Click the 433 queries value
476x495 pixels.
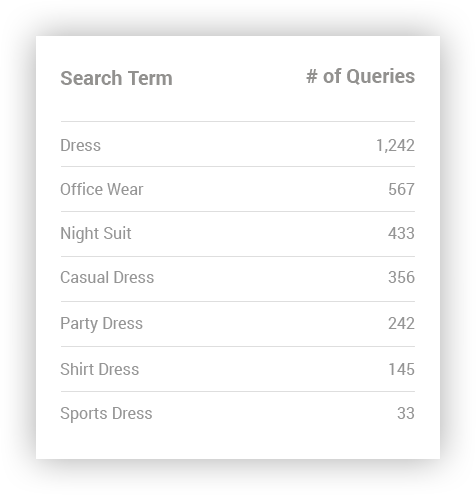tap(401, 233)
